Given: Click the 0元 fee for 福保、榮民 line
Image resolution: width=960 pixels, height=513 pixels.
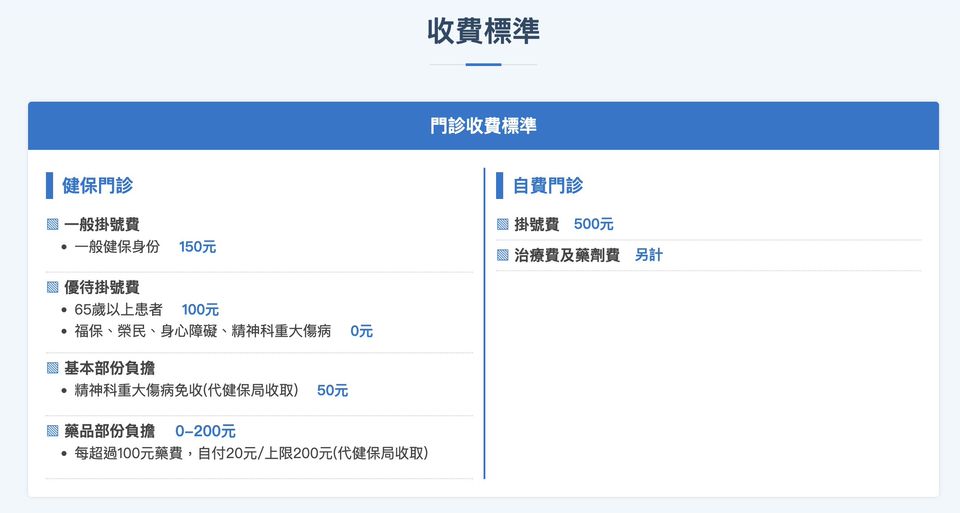Looking at the screenshot, I should point(361,331).
